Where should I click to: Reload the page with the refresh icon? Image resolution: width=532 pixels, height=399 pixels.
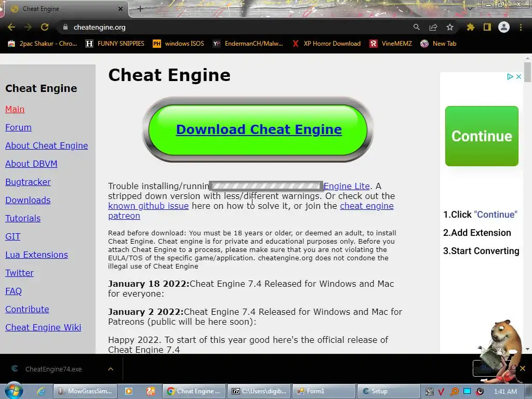tap(45, 27)
